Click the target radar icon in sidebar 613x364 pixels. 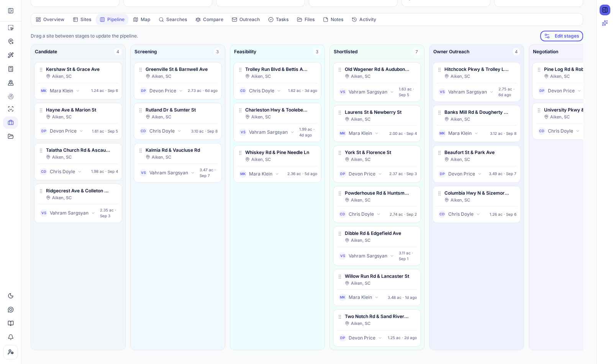tap(11, 97)
